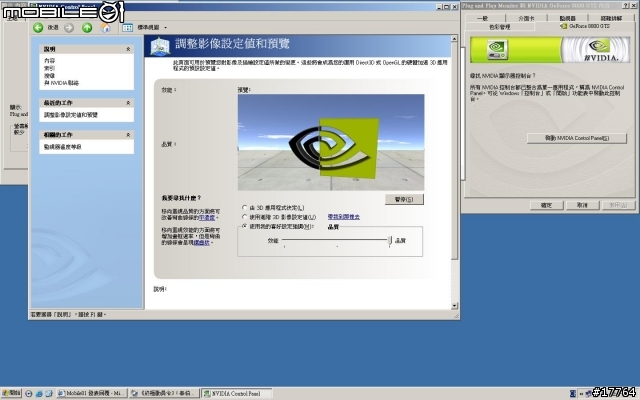Switch to 色彩管理 tab in properties dialog
This screenshot has height=400, width=640.
click(500, 27)
